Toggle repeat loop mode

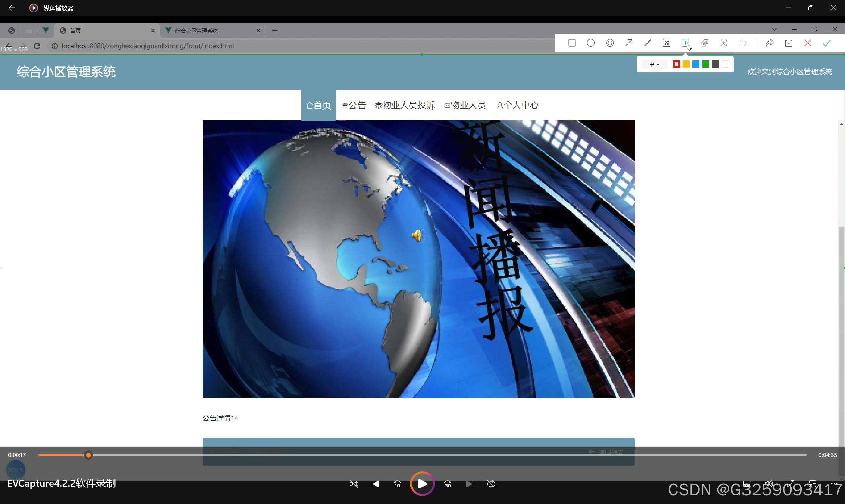click(491, 484)
